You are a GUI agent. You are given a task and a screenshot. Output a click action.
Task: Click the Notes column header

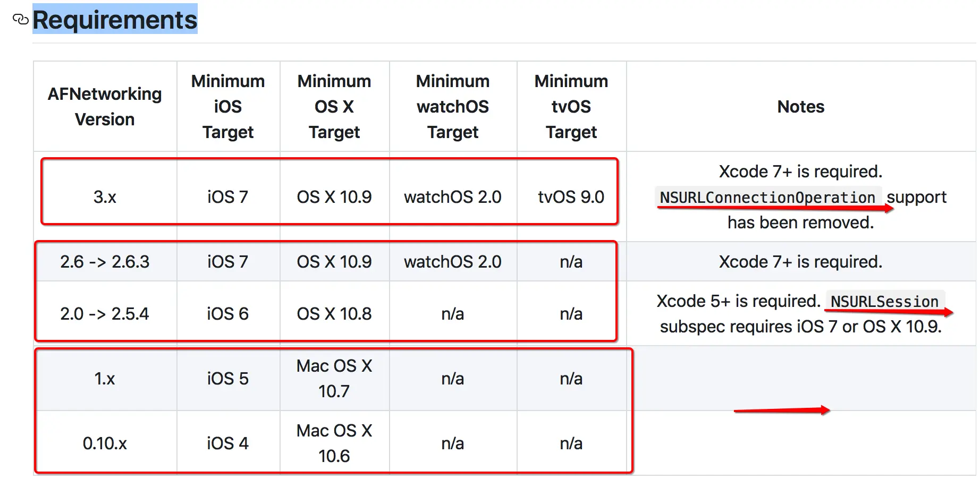800,107
